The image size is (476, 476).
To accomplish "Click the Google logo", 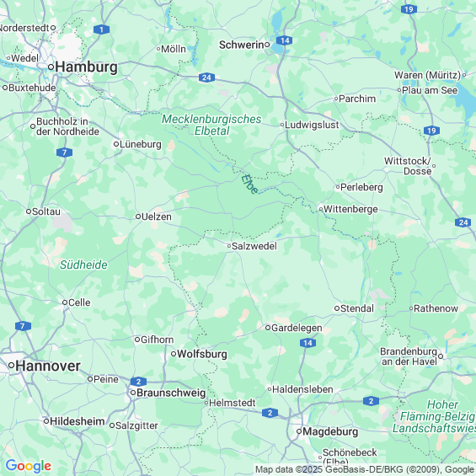I will [x=29, y=466].
